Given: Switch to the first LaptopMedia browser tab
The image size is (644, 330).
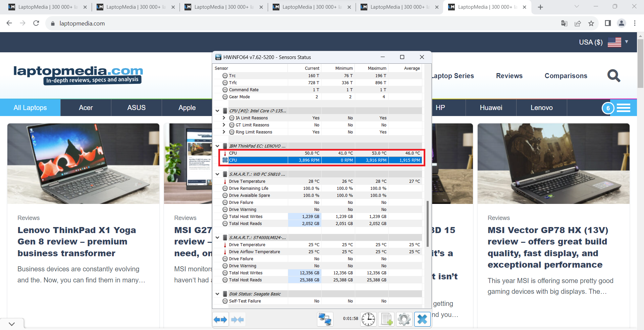Looking at the screenshot, I should point(47,7).
